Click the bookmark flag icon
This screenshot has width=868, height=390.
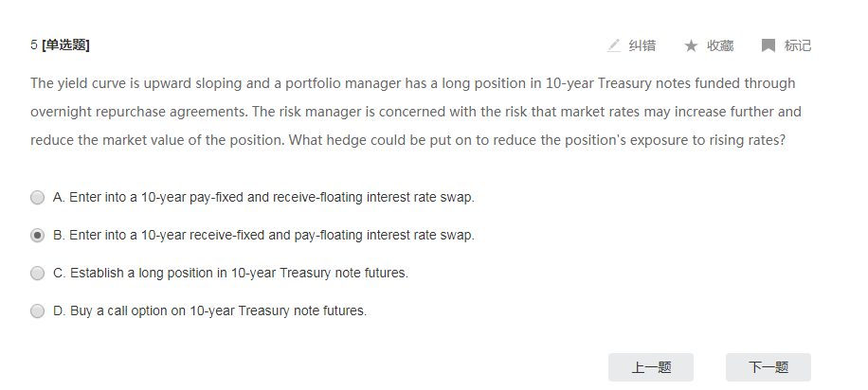769,45
